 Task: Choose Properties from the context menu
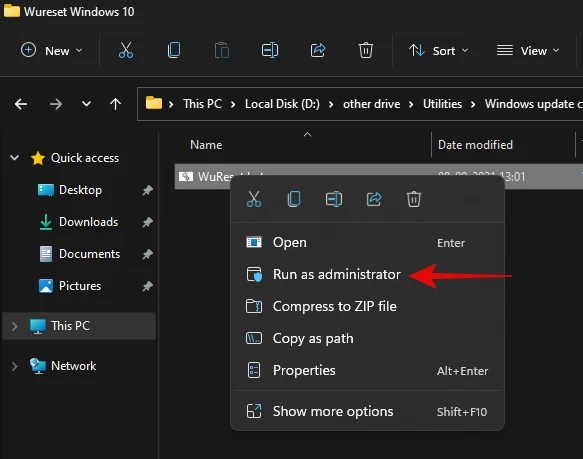(367, 370)
